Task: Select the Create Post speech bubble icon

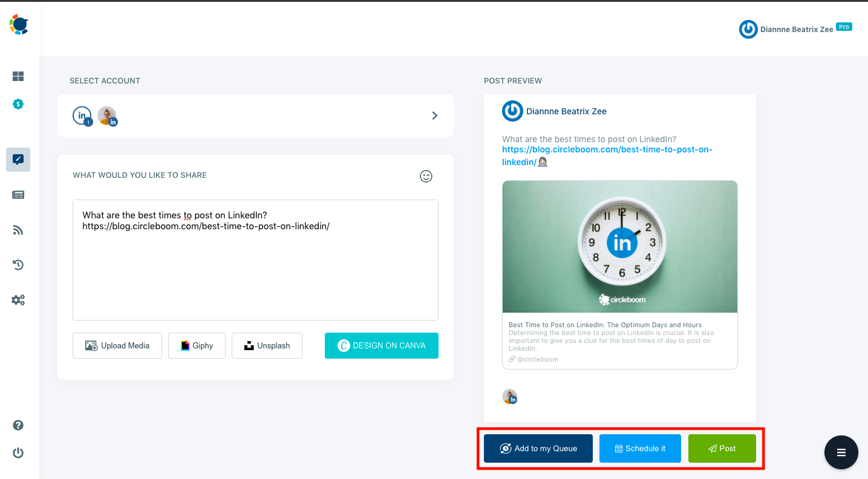Action: (18, 159)
